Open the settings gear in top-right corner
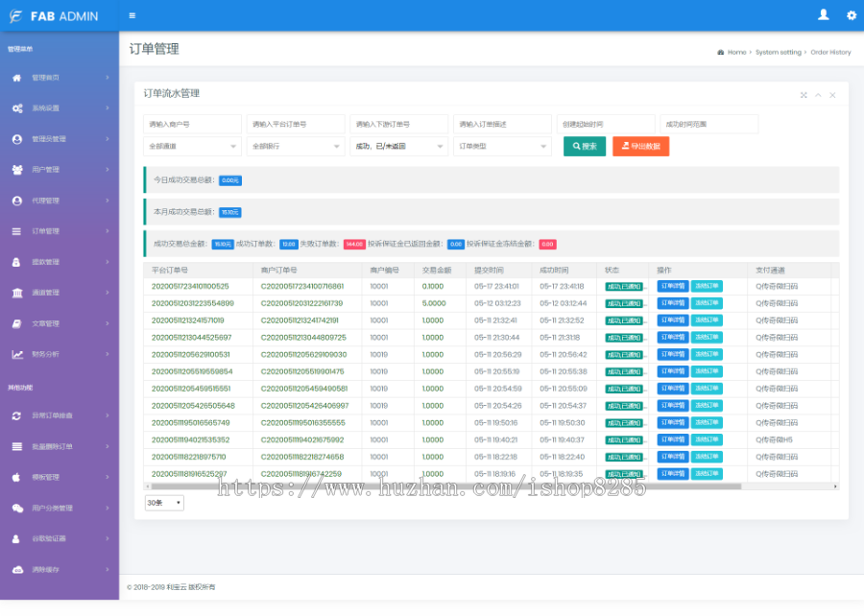 click(851, 15)
